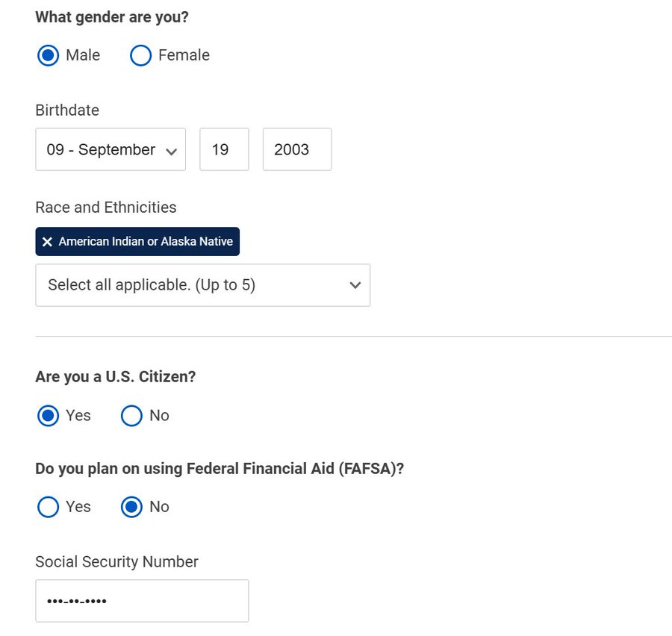The height and width of the screenshot is (636, 672).
Task: Expand the Race and Ethnicities selector
Action: click(x=202, y=285)
